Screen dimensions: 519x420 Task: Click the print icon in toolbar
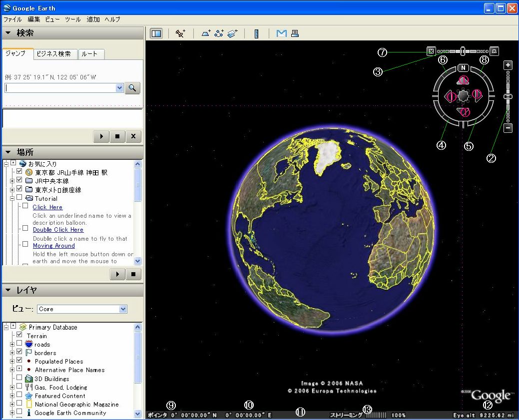pos(295,33)
